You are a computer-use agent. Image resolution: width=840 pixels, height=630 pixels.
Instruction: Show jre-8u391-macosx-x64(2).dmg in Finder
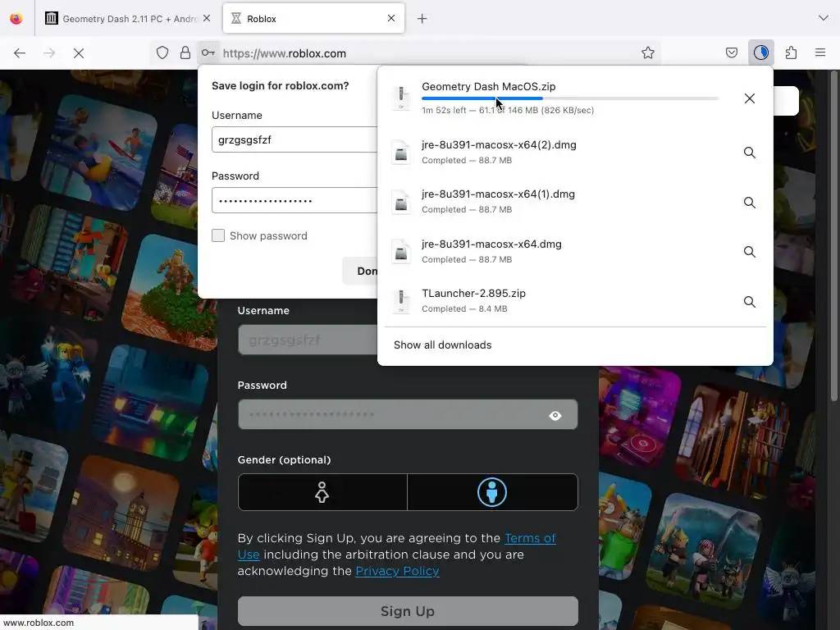click(x=750, y=153)
